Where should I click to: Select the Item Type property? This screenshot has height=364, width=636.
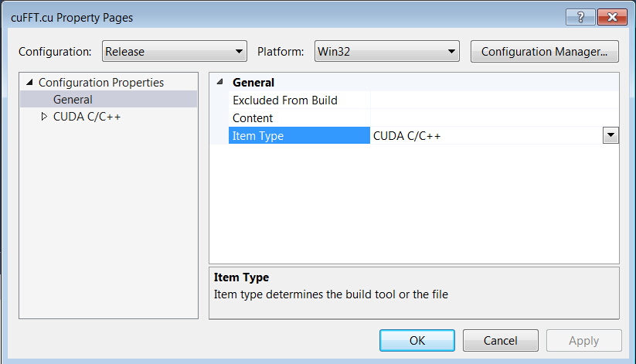point(299,135)
